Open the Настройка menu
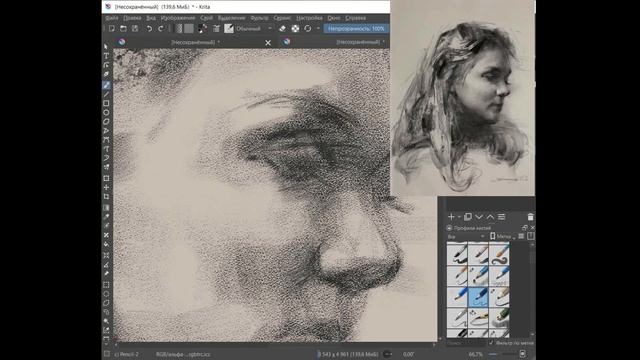This screenshot has height=360, width=640. pyautogui.click(x=309, y=18)
